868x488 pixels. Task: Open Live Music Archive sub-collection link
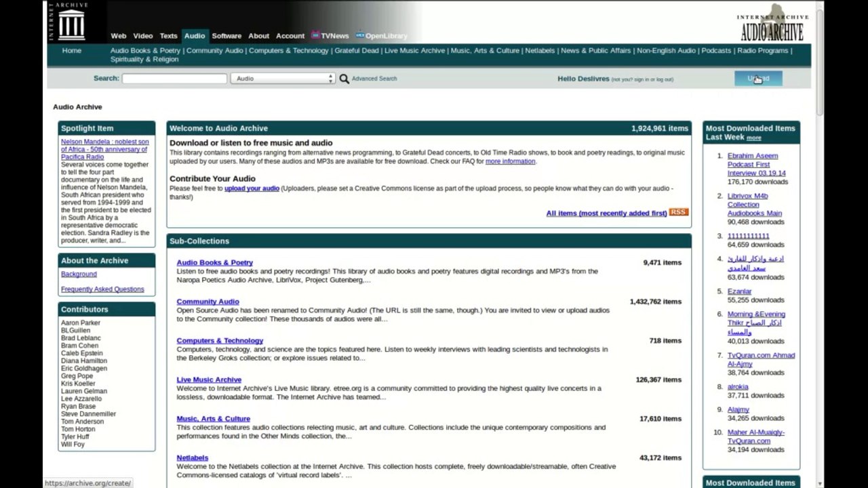pos(209,380)
